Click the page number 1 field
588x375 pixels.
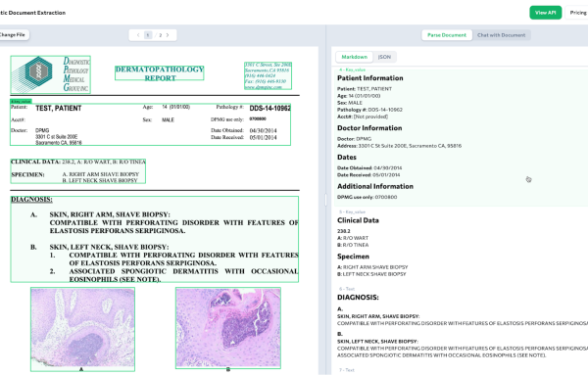point(148,35)
